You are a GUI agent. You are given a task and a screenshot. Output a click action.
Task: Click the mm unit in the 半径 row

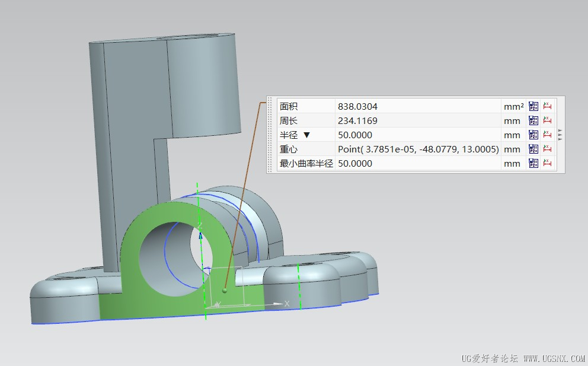pos(512,135)
